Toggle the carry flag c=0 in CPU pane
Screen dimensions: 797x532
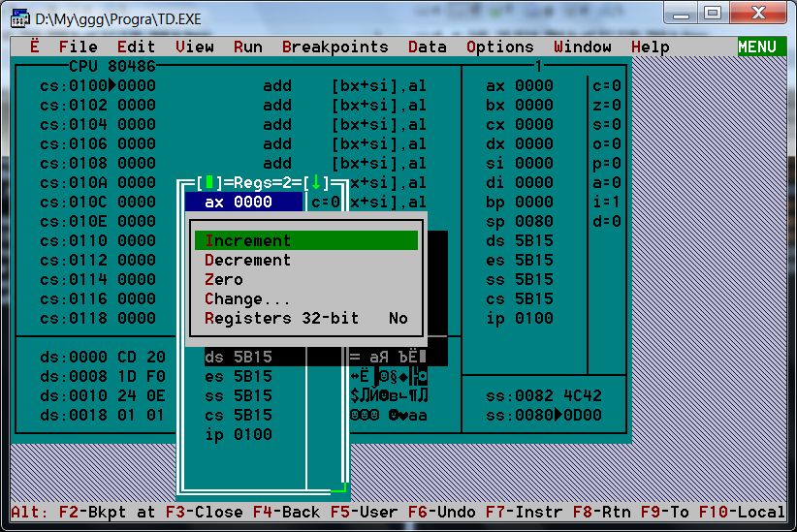tap(606, 85)
